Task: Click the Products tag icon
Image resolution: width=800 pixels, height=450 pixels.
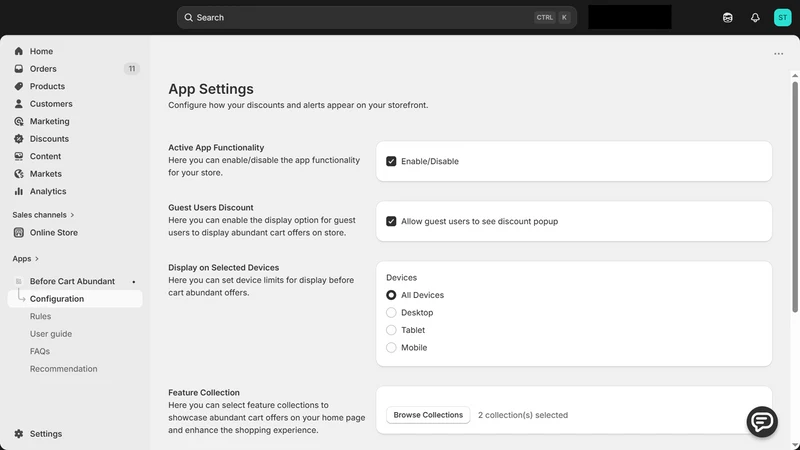Action: 19,86
